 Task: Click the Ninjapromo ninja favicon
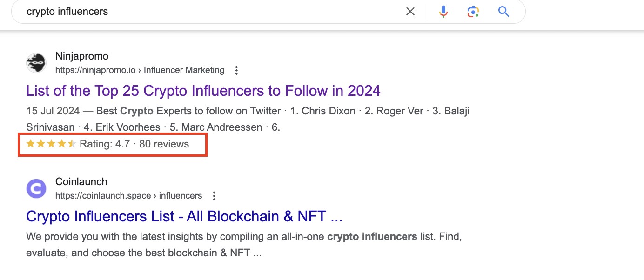pos(36,63)
